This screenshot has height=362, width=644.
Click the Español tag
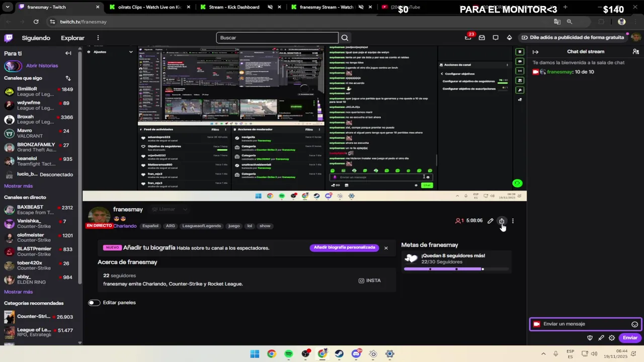click(x=150, y=226)
